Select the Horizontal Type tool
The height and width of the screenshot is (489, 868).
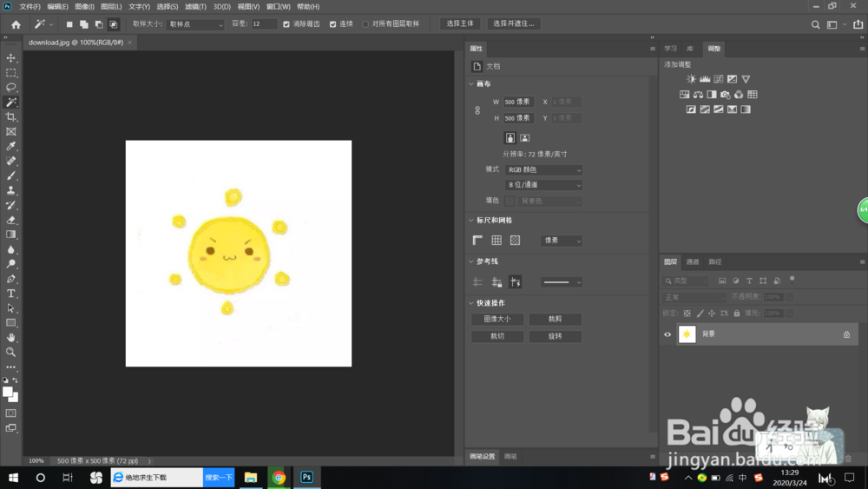pyautogui.click(x=10, y=294)
